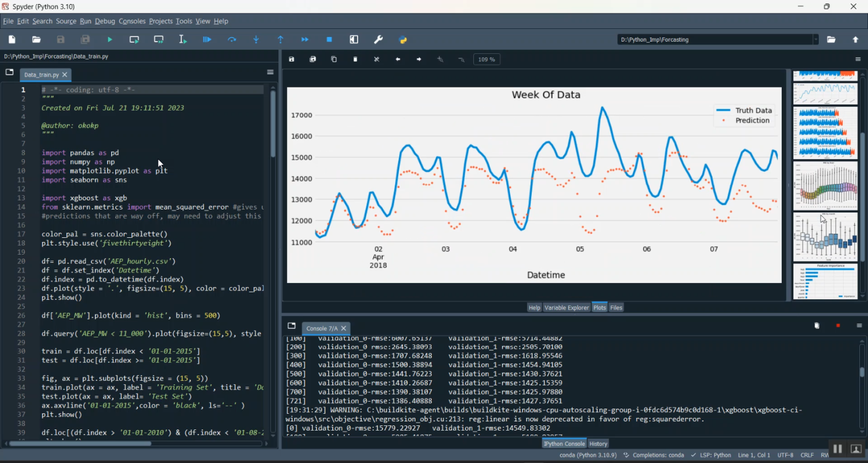This screenshot has height=463, width=868.
Task: Copy the plot image to the clipboard
Action: pos(334,60)
